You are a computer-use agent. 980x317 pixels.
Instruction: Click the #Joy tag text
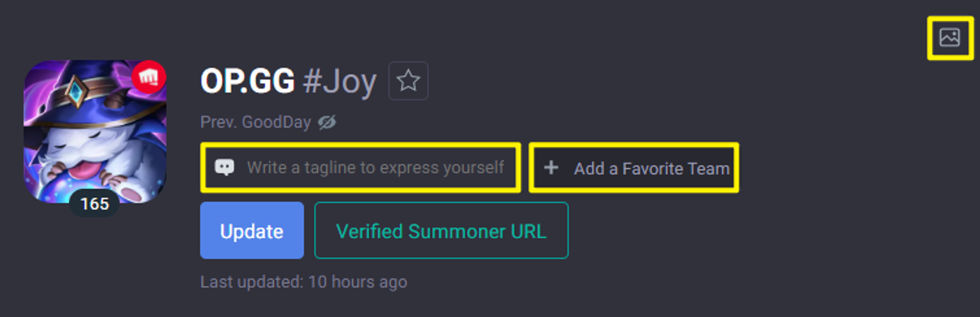[340, 82]
